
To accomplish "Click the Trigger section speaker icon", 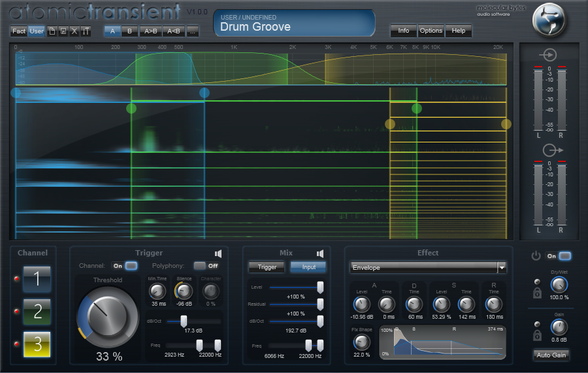I will pyautogui.click(x=219, y=253).
